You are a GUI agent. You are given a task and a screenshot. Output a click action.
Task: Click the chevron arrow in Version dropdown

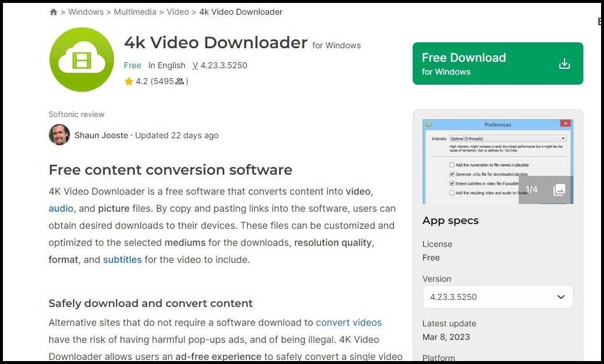pos(561,297)
